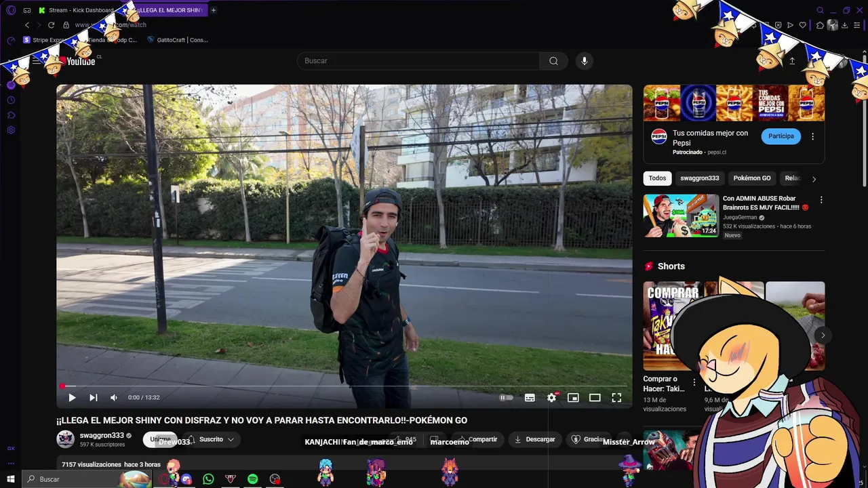Open a new browser tab with plus
Image resolution: width=868 pixels, height=488 pixels.
pos(214,10)
